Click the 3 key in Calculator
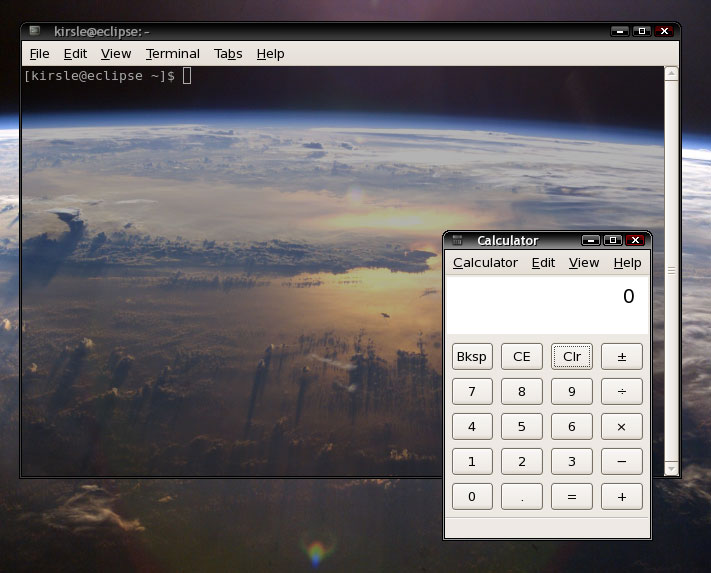Image resolution: width=711 pixels, height=573 pixels. tap(572, 461)
